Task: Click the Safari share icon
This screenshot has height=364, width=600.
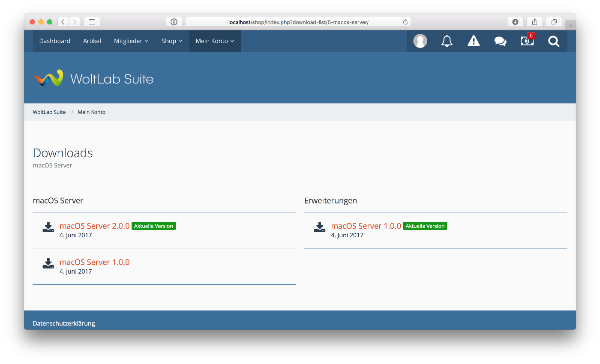Action: point(534,22)
